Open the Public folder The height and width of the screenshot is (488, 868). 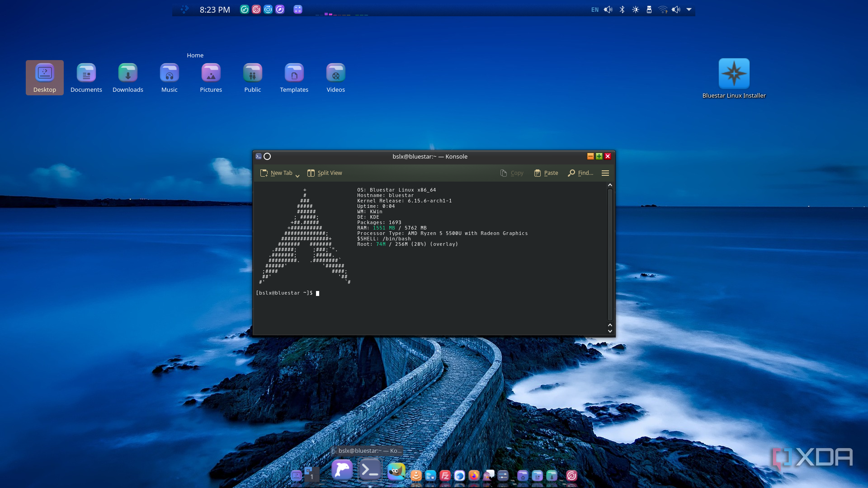(x=253, y=78)
